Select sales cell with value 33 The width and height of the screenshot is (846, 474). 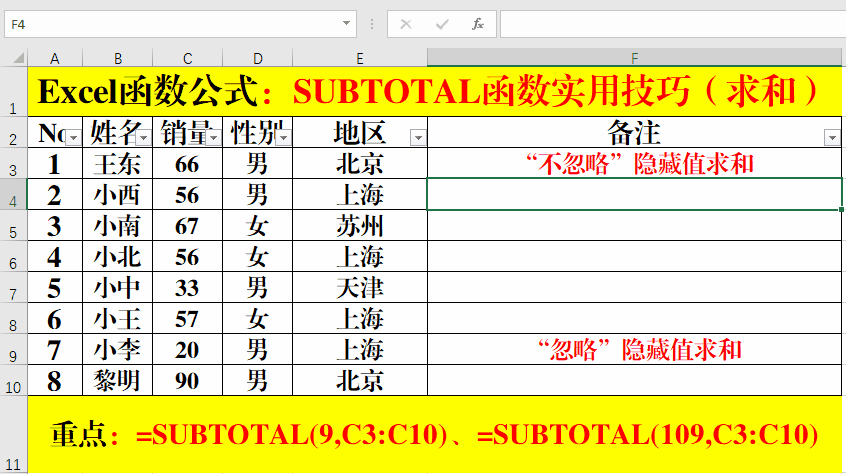point(187,287)
